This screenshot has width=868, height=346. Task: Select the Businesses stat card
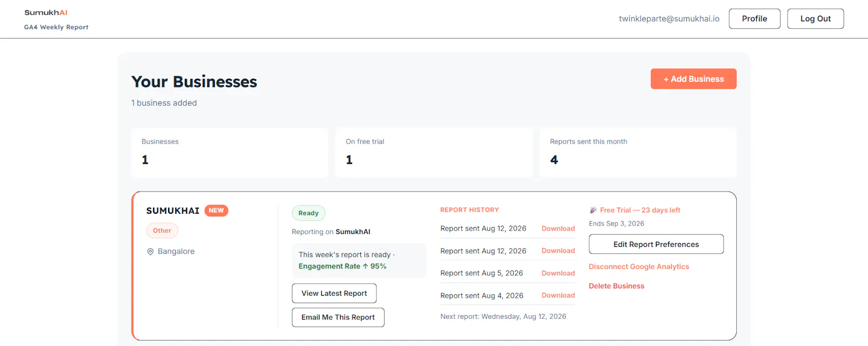[229, 152]
